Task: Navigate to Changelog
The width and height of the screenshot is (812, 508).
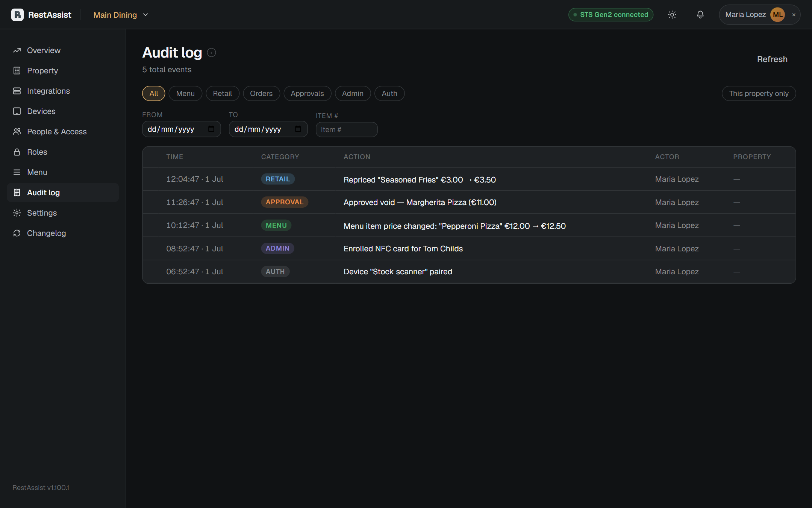Action: [x=63, y=233]
